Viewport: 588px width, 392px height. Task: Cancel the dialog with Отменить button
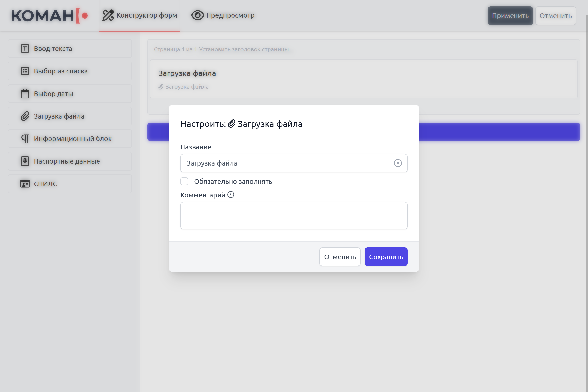click(x=340, y=257)
